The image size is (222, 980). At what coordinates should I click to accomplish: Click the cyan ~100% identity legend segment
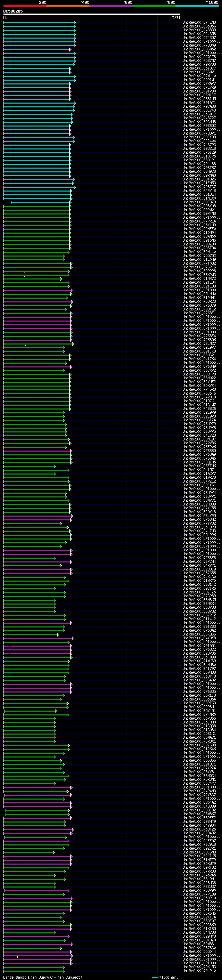197,6
